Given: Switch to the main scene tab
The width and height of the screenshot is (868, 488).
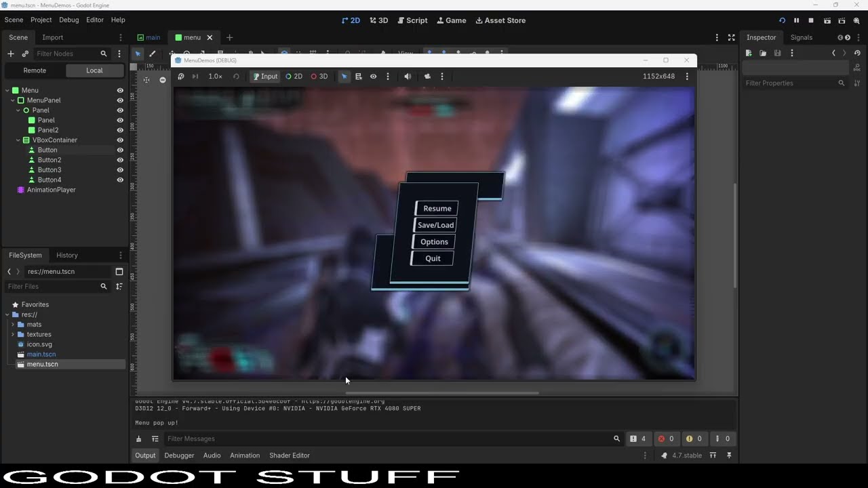Looking at the screenshot, I should [x=149, y=37].
